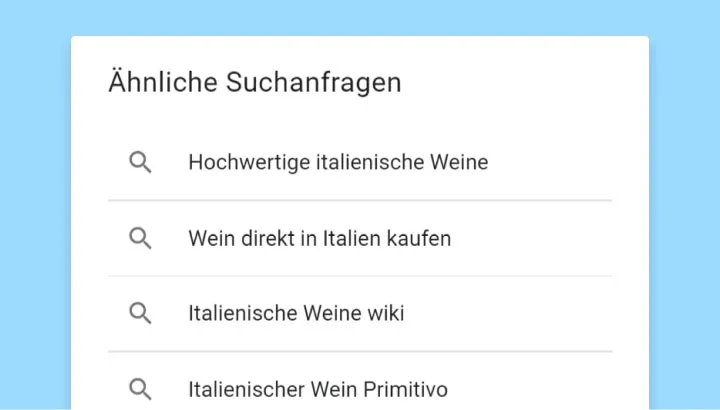720x410 pixels.
Task: Search for Wein direkt in Italien kaufen
Action: pyautogui.click(x=319, y=238)
